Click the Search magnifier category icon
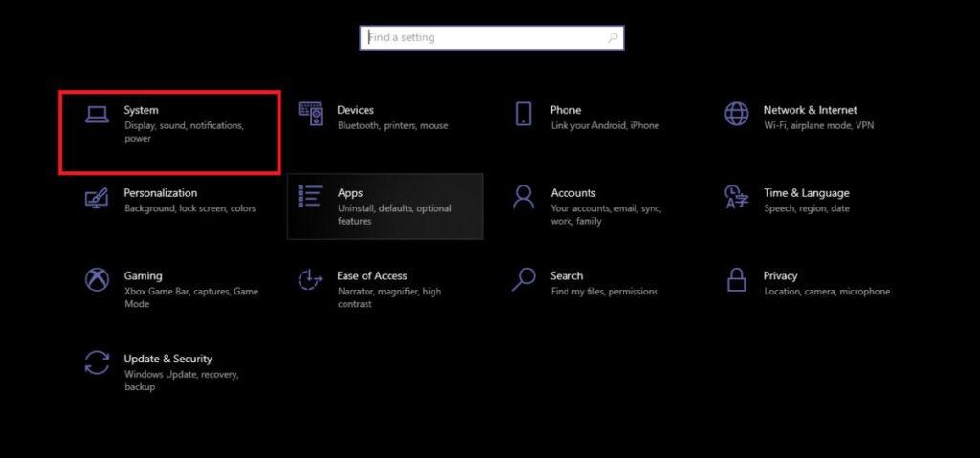980x458 pixels. (x=523, y=279)
